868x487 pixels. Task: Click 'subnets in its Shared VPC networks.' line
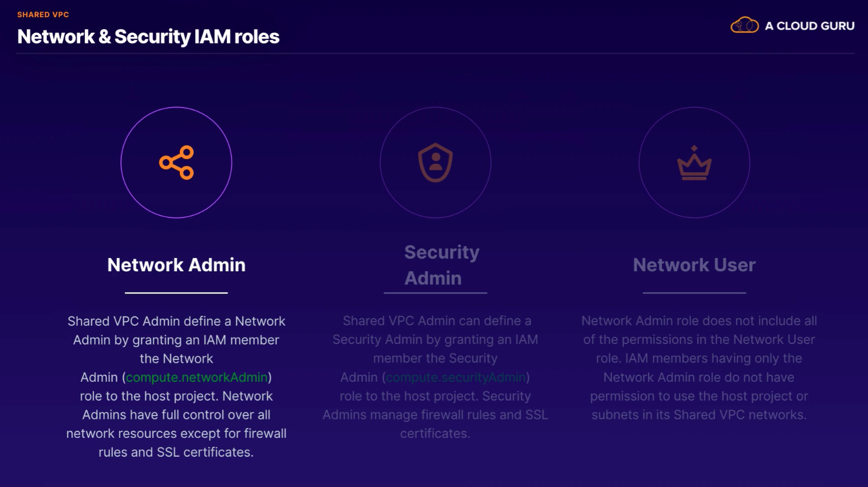click(x=699, y=415)
